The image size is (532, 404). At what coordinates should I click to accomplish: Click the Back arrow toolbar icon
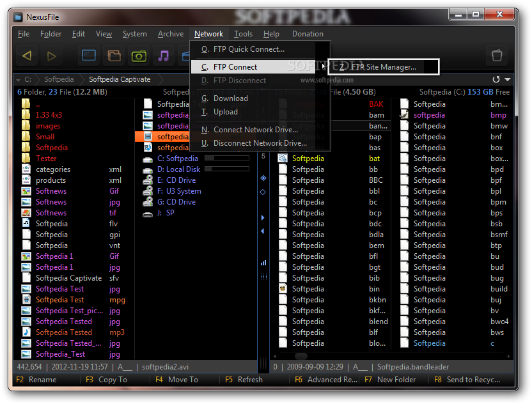27,56
